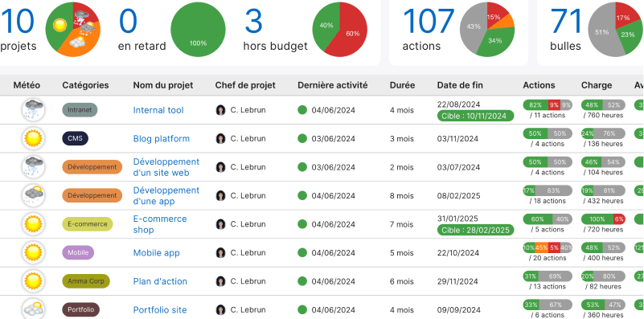Sort by the Durée column header
644x319 pixels.
(x=402, y=85)
